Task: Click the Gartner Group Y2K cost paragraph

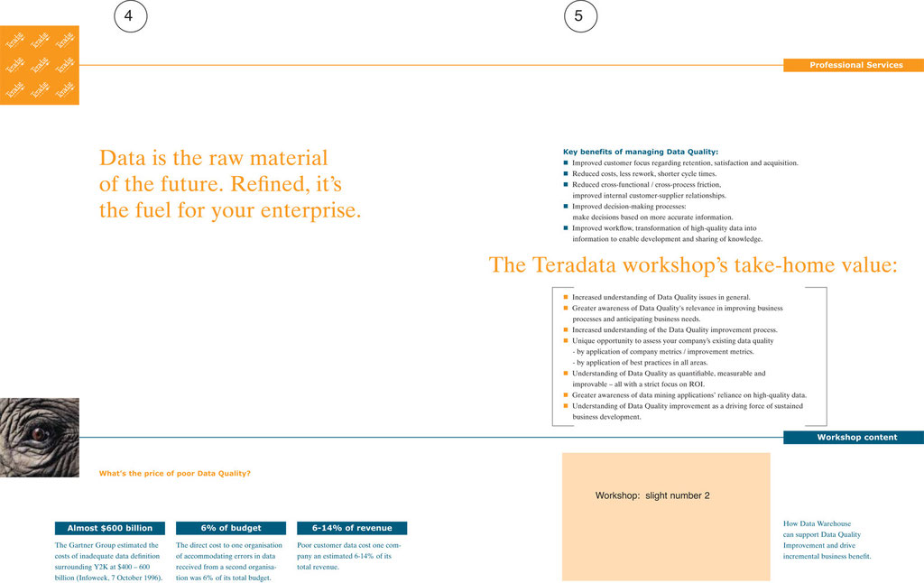Action: pyautogui.click(x=108, y=561)
